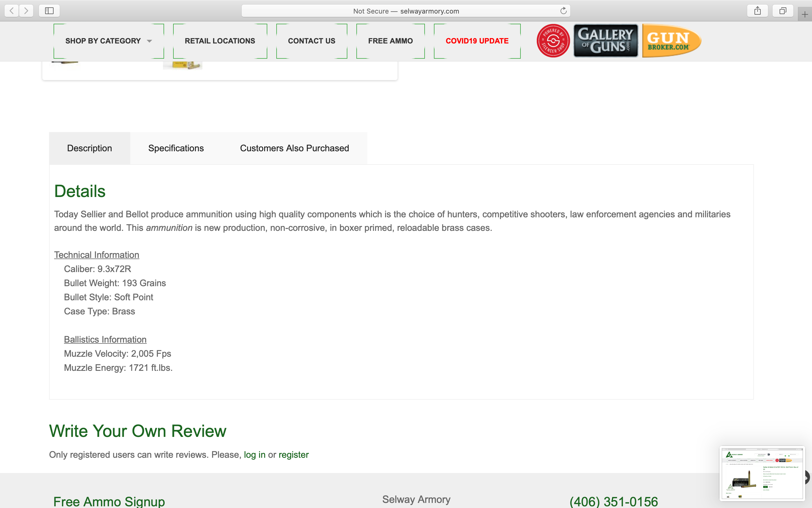812x508 pixels.
Task: Open the Shop By Category menu
Action: pyautogui.click(x=109, y=41)
